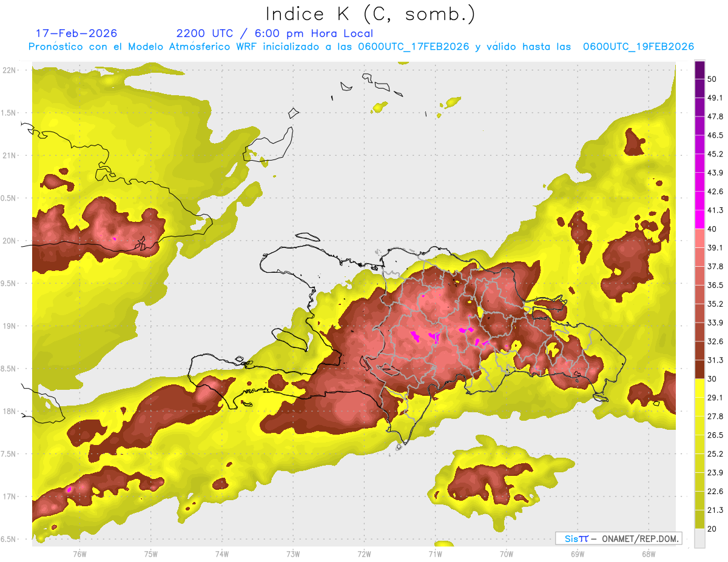Click the title 'Indice K (C, somb.)'
The height and width of the screenshot is (562, 728).
click(370, 15)
